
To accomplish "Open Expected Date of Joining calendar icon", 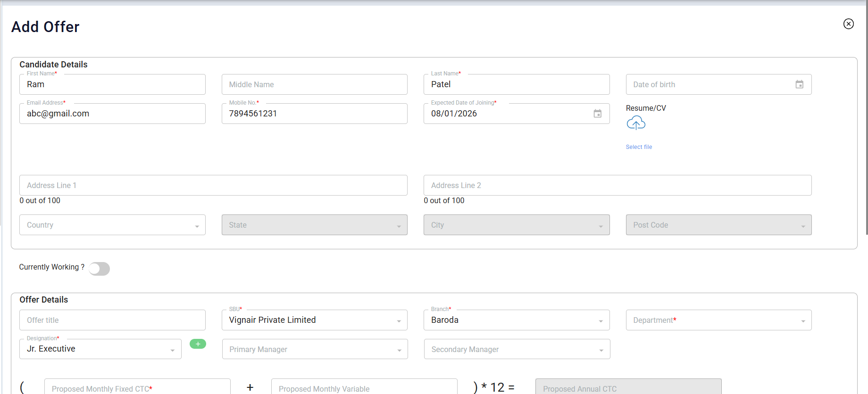I will pyautogui.click(x=597, y=114).
